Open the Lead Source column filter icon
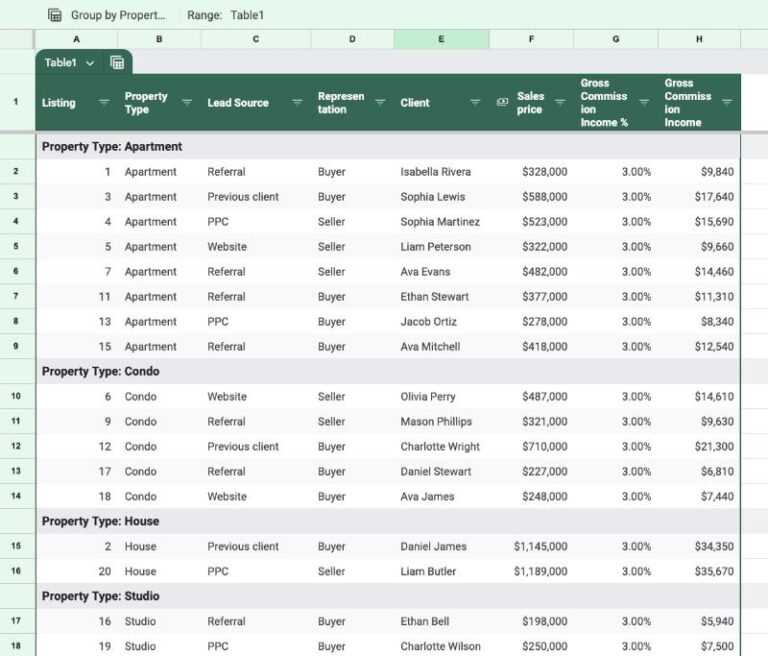Image resolution: width=768 pixels, height=656 pixels. click(x=297, y=103)
